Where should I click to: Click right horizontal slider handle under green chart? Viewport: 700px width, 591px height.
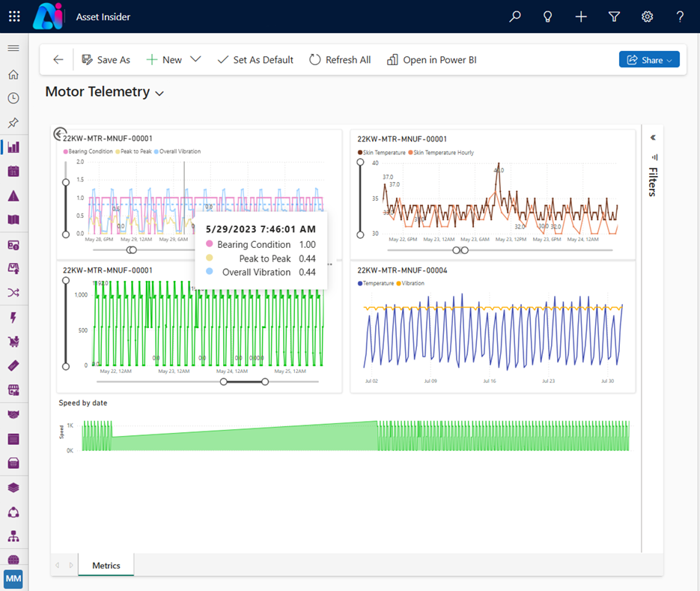265,381
